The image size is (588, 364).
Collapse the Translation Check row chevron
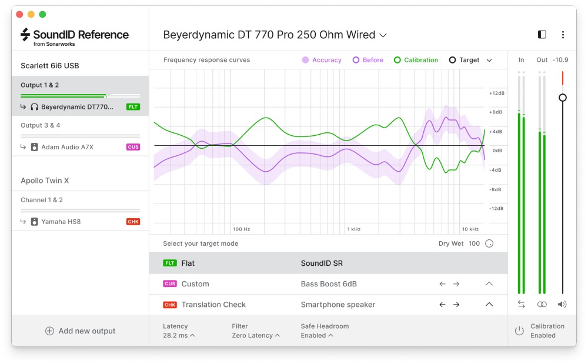[490, 304]
